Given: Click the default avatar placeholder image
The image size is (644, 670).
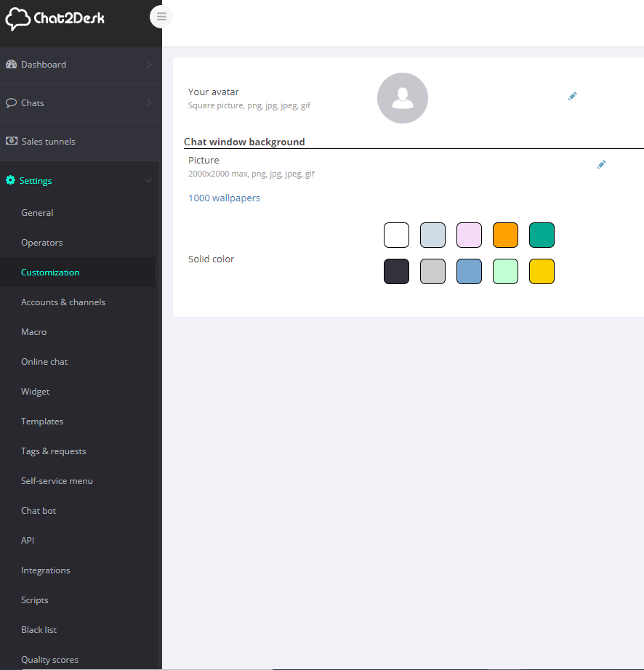Looking at the screenshot, I should click(x=403, y=97).
